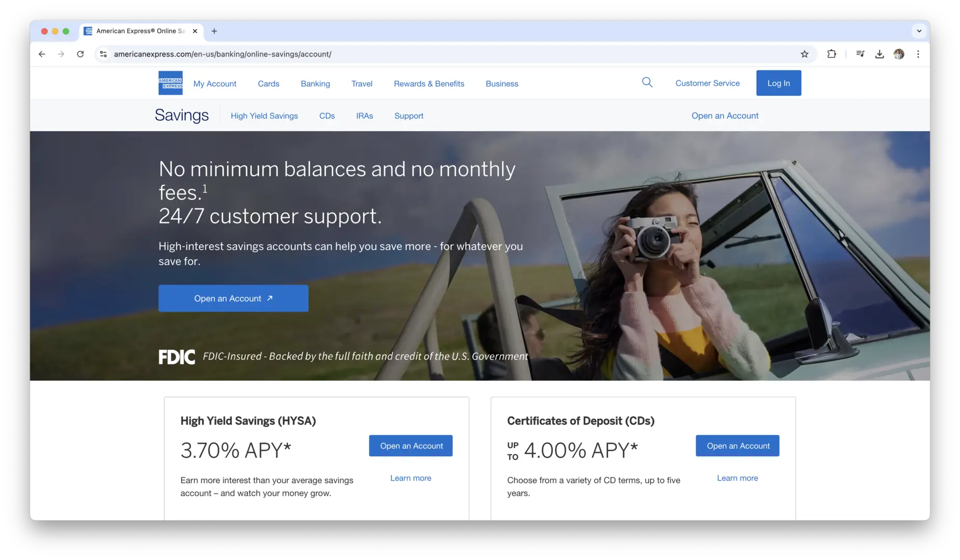
Task: Open the Banking navigation menu
Action: click(315, 83)
